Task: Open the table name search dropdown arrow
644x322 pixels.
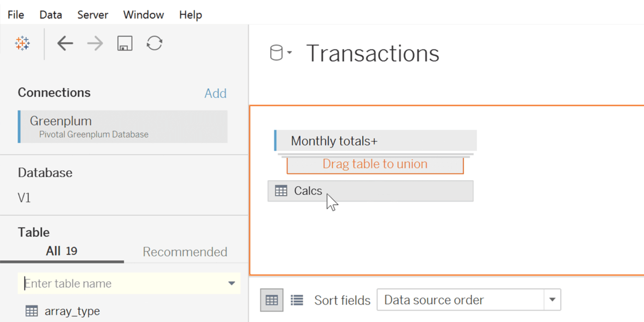Action: [x=231, y=283]
